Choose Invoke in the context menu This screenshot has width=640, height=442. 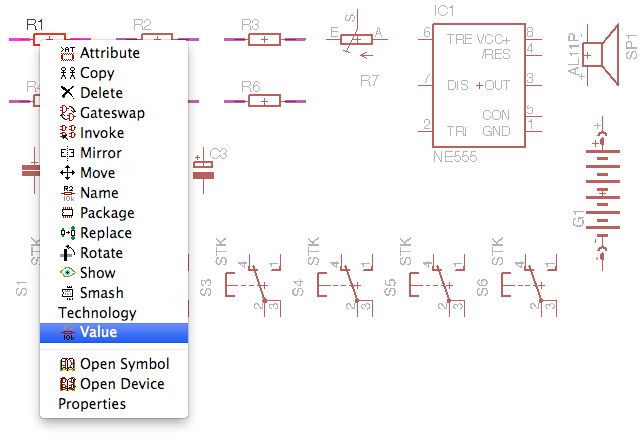pos(102,133)
